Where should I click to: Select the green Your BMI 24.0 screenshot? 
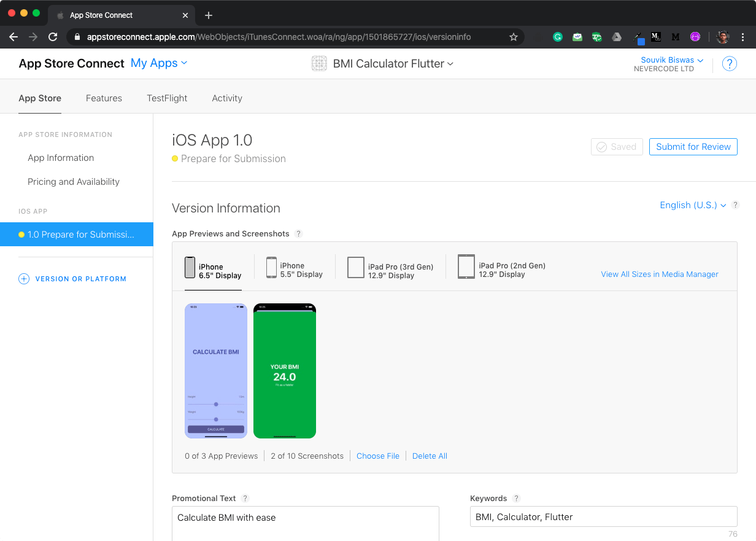point(285,371)
